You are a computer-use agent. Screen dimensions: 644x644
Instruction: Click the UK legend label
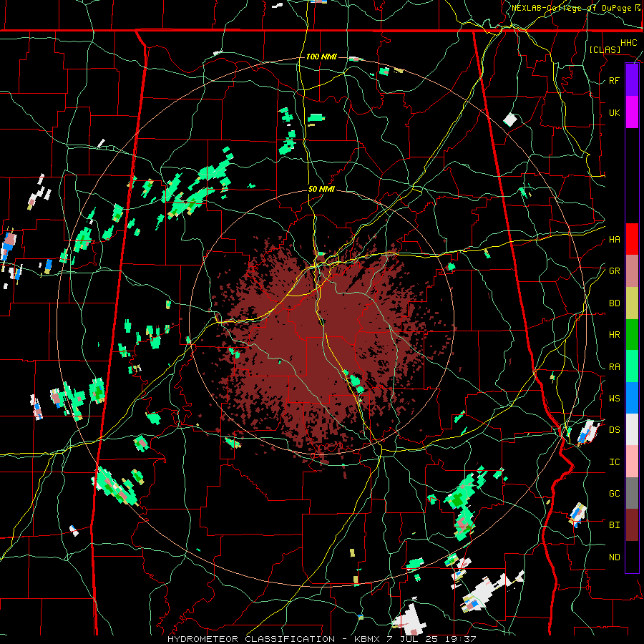pos(614,112)
